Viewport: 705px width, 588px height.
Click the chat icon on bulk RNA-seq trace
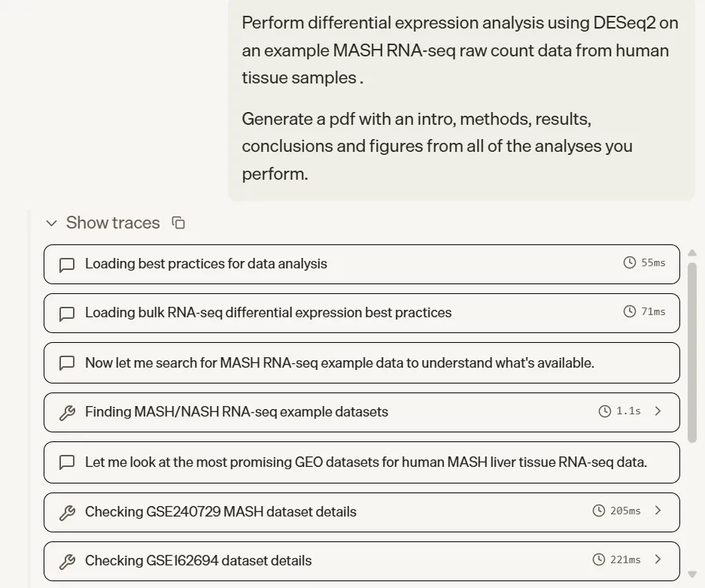(x=67, y=314)
